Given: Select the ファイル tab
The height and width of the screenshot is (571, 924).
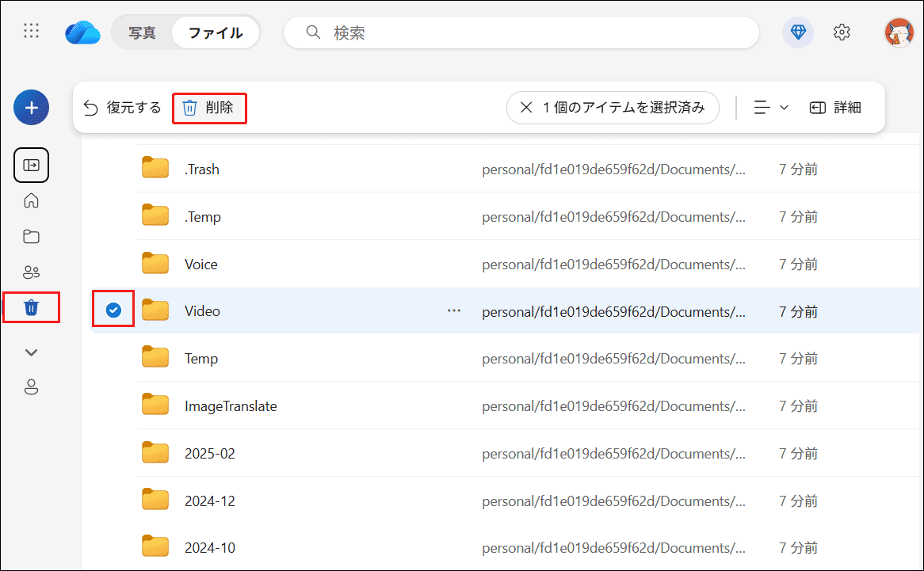Looking at the screenshot, I should 216,32.
